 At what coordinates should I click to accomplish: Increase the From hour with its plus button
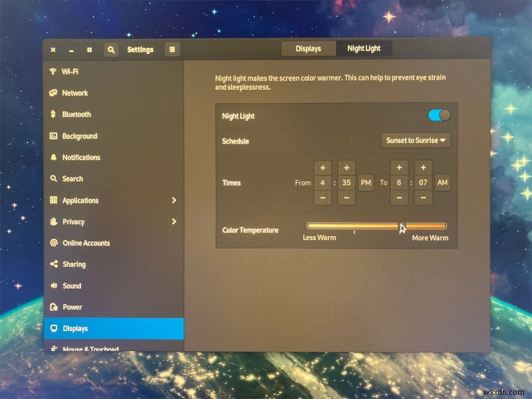click(x=323, y=167)
